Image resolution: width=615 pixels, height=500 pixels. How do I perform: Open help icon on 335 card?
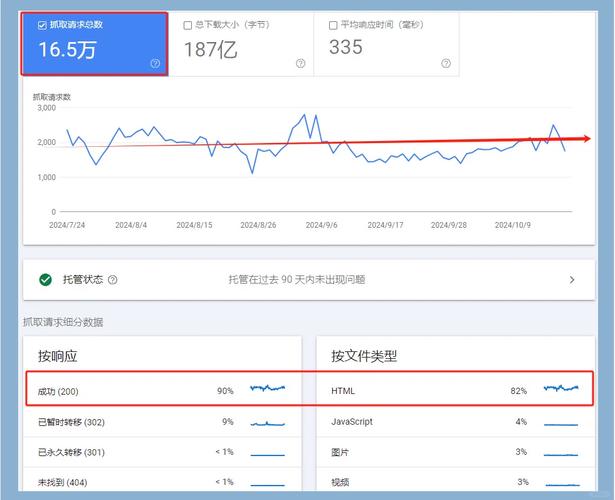pyautogui.click(x=446, y=64)
